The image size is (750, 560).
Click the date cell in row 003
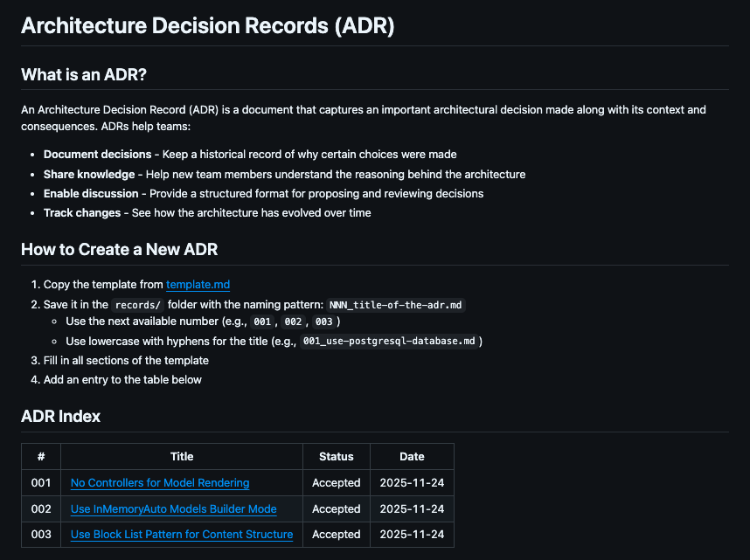tap(412, 535)
